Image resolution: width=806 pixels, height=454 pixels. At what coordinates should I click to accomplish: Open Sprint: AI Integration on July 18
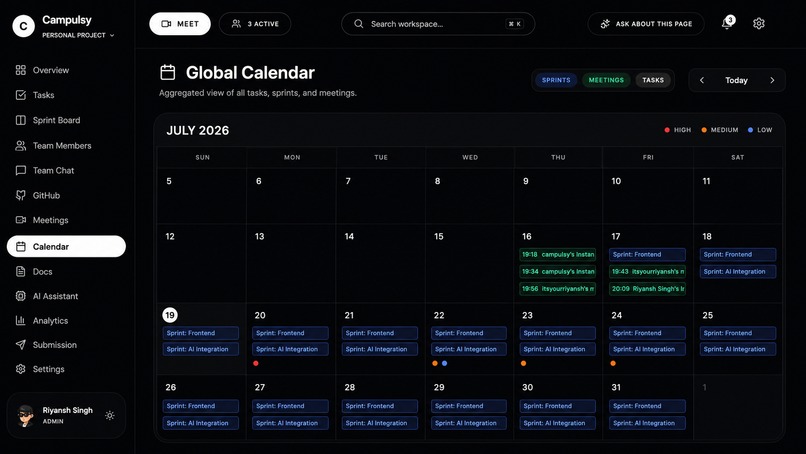pos(738,271)
